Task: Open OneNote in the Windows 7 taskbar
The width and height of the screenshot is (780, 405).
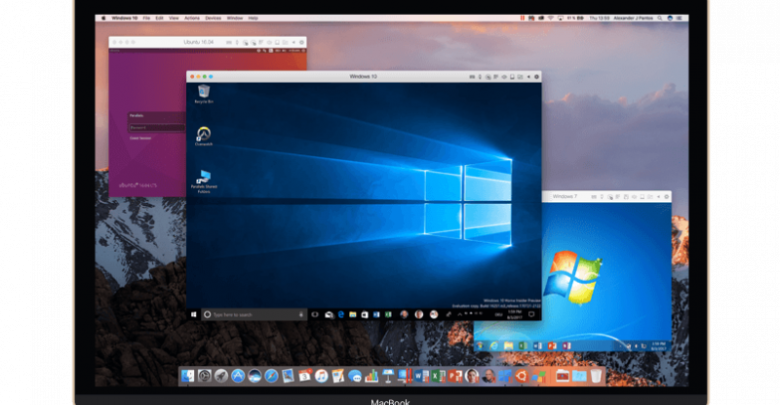Action: click(x=566, y=345)
